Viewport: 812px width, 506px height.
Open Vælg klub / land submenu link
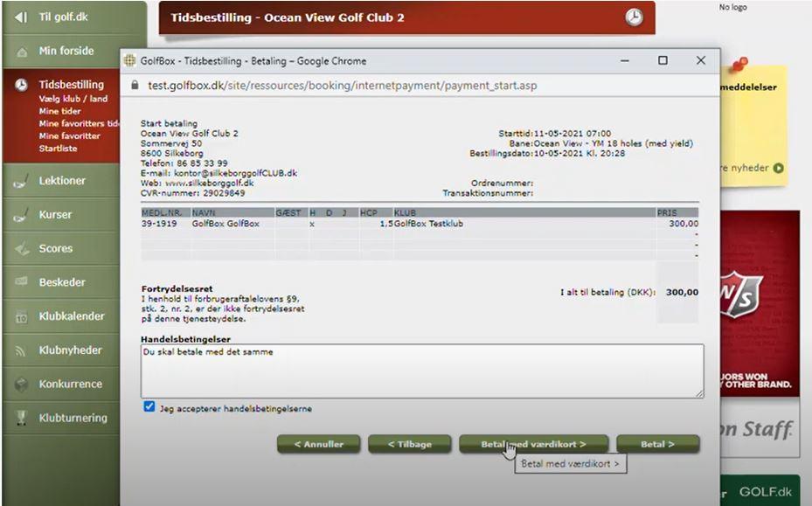pyautogui.click(x=73, y=99)
